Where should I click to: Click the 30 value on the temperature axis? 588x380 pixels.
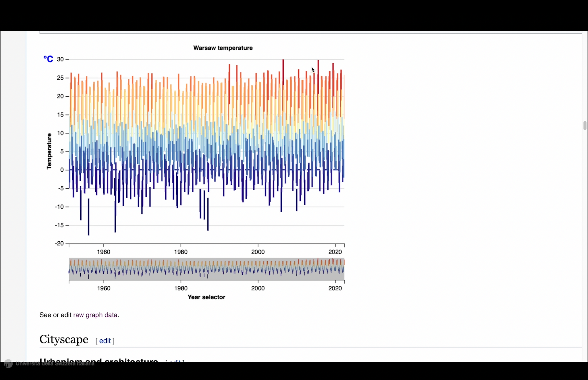pos(60,59)
